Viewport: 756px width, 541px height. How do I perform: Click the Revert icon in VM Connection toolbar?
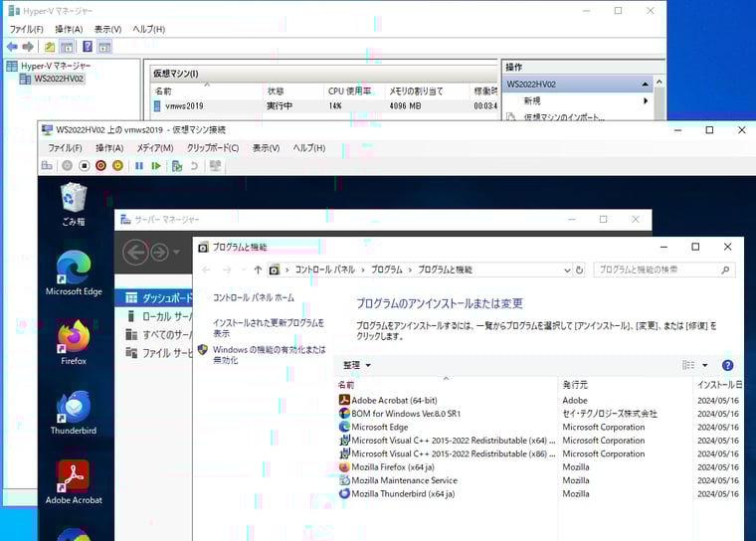tap(194, 166)
